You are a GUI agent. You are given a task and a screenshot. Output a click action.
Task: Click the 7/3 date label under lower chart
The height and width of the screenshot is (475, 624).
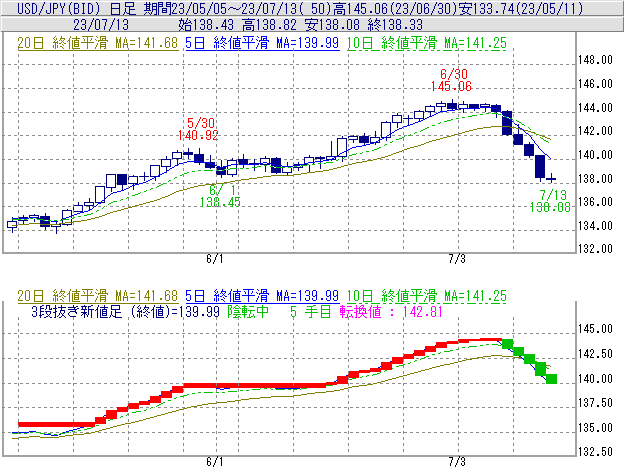(x=457, y=462)
